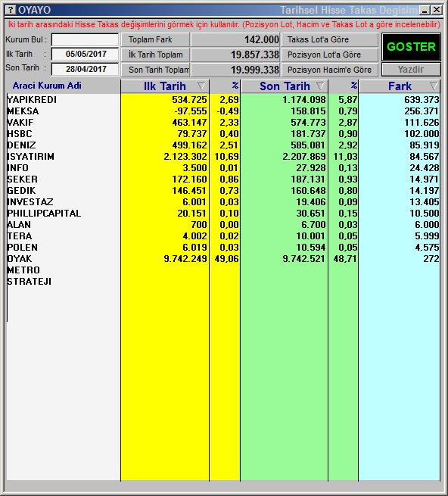The height and width of the screenshot is (496, 448).
Task: Sort by Ilk Tarih arrow
Action: point(201,86)
